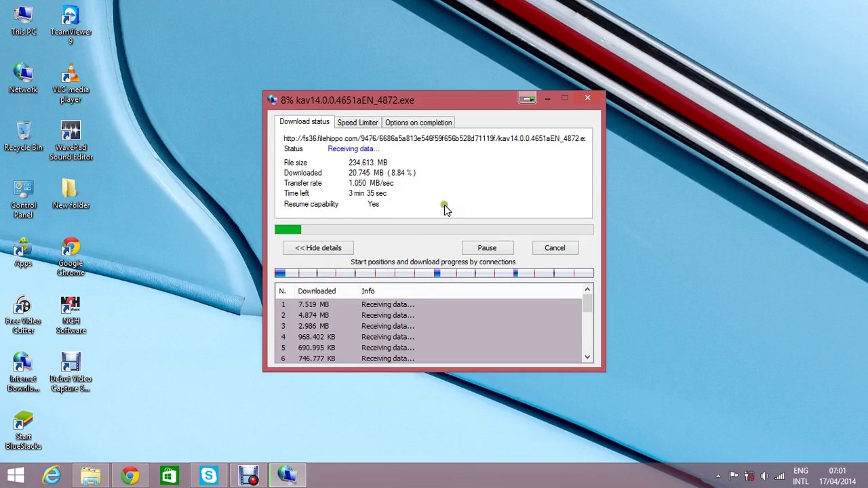Switch to Debut Video Capture in taskbar
Screen dimensions: 868x488
pos(248,475)
